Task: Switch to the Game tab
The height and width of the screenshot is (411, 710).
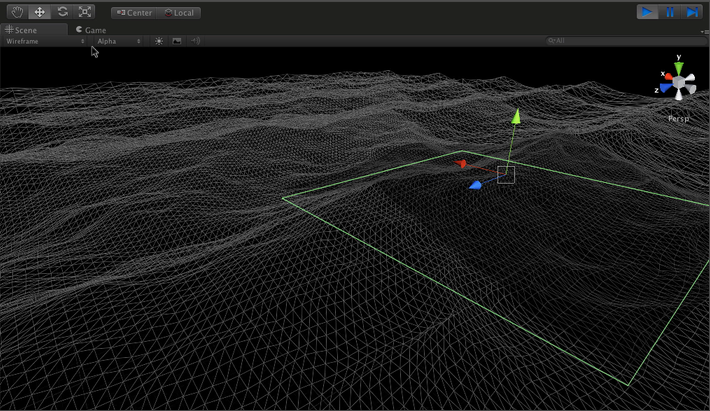Action: click(x=91, y=30)
